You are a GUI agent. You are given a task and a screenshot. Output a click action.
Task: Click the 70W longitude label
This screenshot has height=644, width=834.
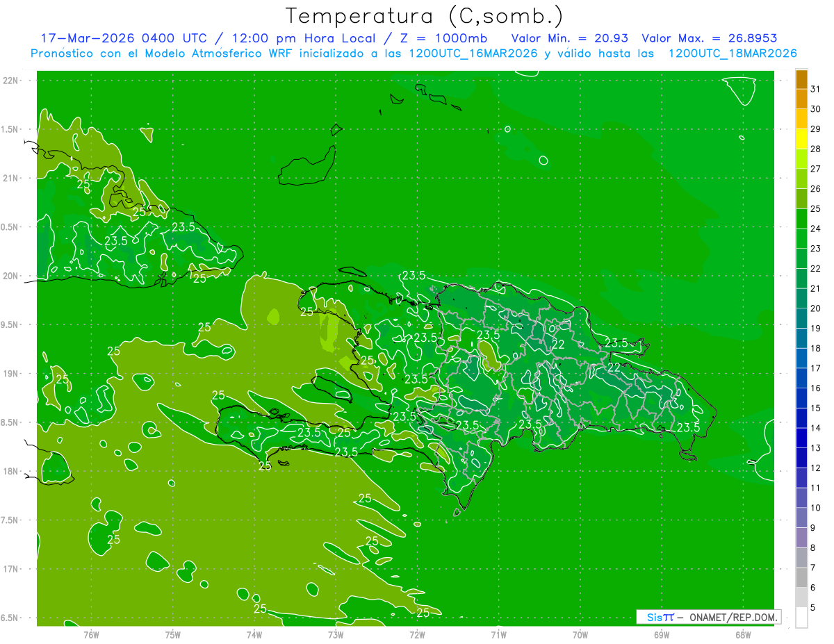[x=580, y=634]
